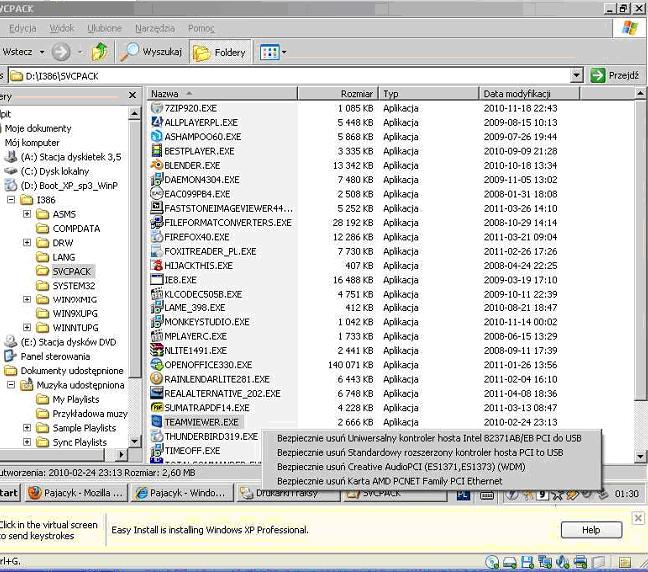This screenshot has width=648, height=572.
Task: Select the NLITE1491.EXE icon
Action: point(157,350)
